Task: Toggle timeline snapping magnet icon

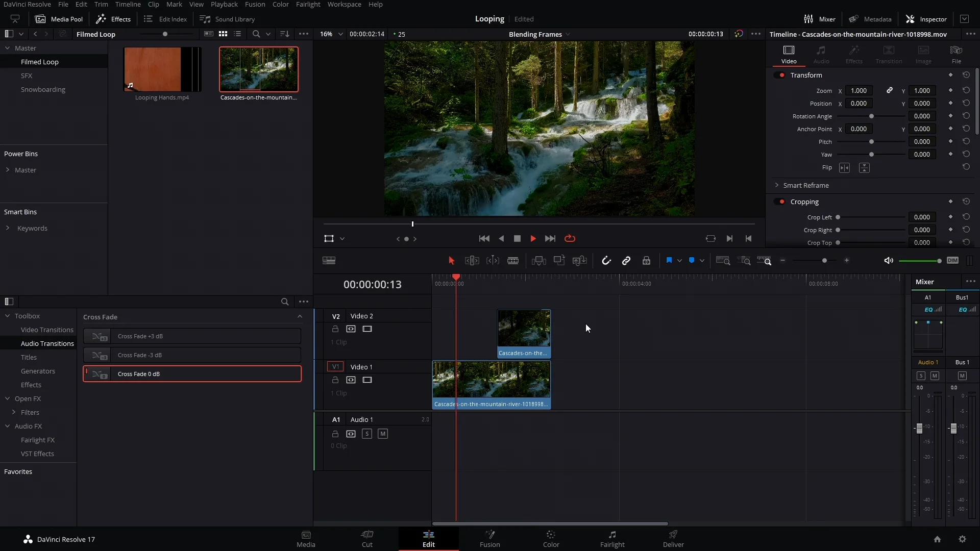Action: [606, 261]
